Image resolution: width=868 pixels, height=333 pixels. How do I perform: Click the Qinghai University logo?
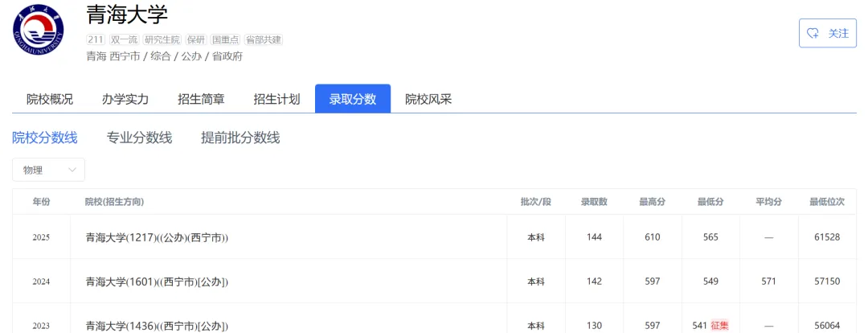click(39, 30)
